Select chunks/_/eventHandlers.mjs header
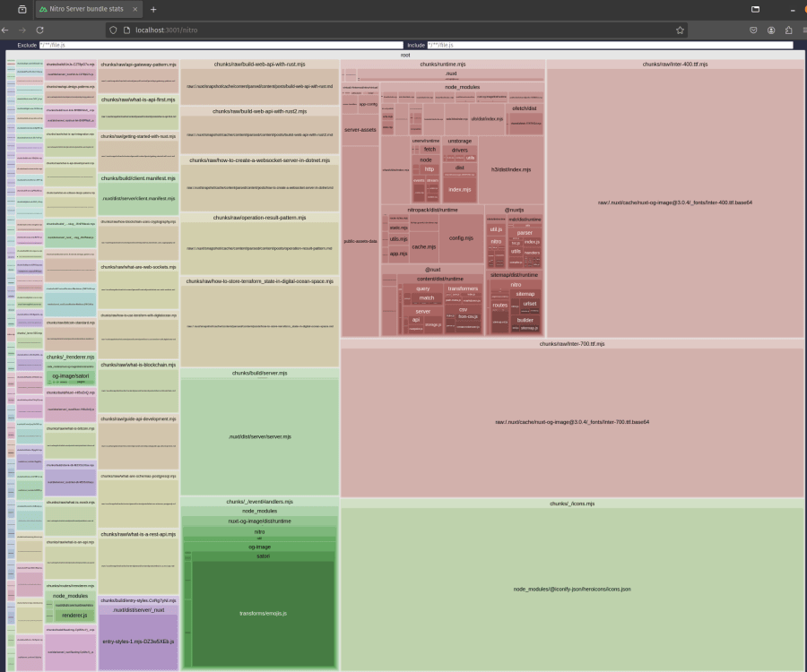The height and width of the screenshot is (672, 807). [259, 501]
